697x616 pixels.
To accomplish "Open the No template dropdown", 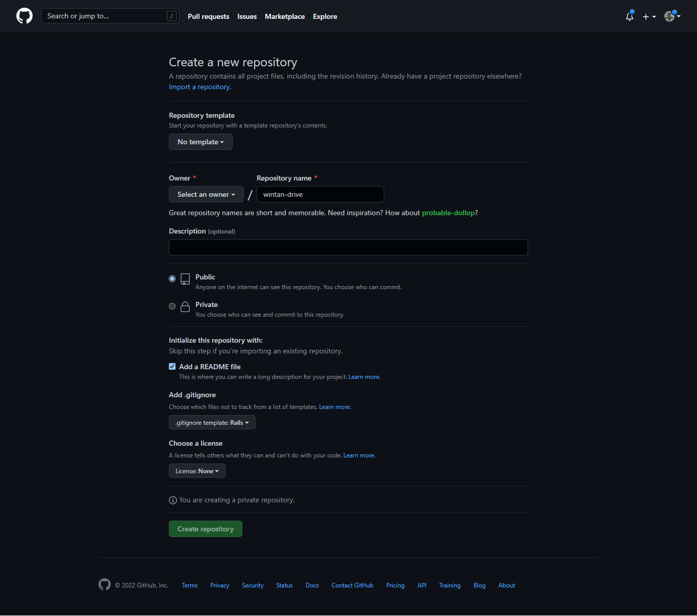I will (x=201, y=142).
